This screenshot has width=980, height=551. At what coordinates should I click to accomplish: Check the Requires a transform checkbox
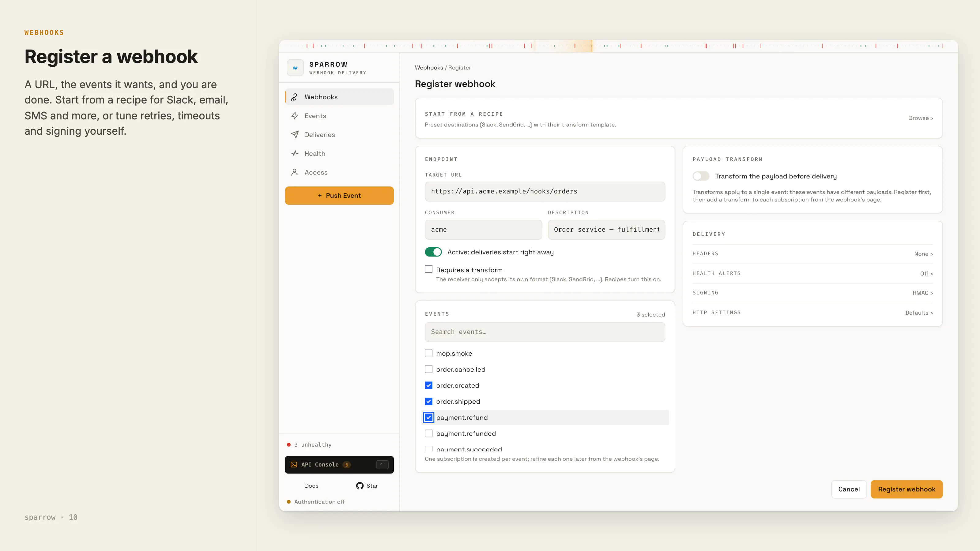pyautogui.click(x=429, y=269)
